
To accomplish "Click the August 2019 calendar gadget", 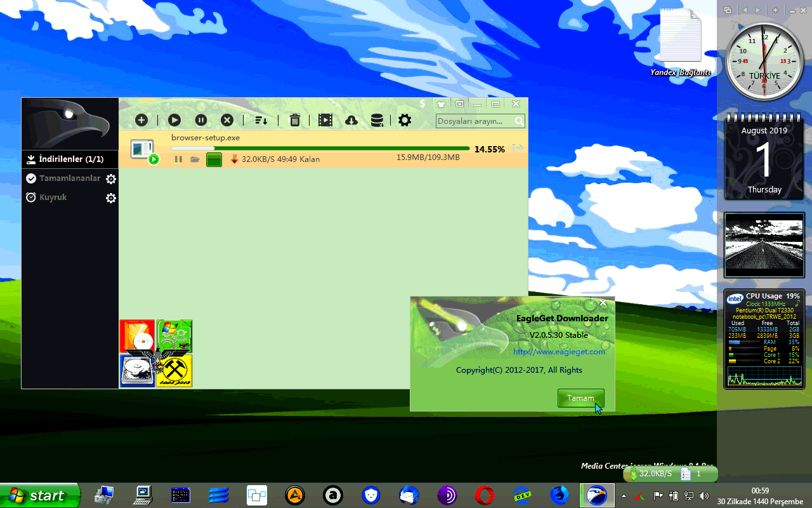I will click(x=764, y=156).
